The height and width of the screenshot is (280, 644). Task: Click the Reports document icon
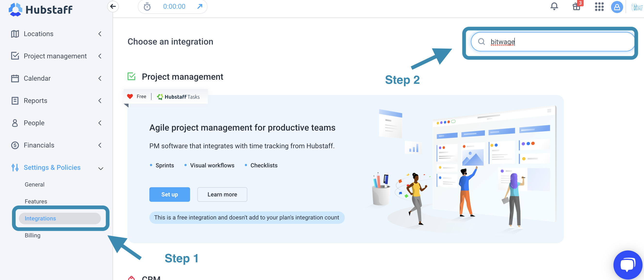click(x=15, y=101)
